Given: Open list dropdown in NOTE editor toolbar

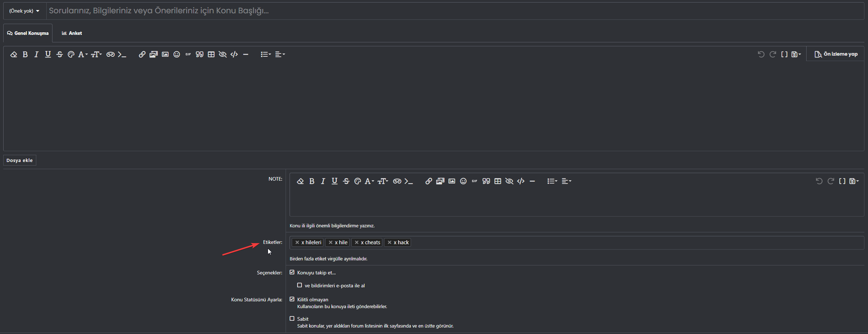Looking at the screenshot, I should (x=552, y=181).
